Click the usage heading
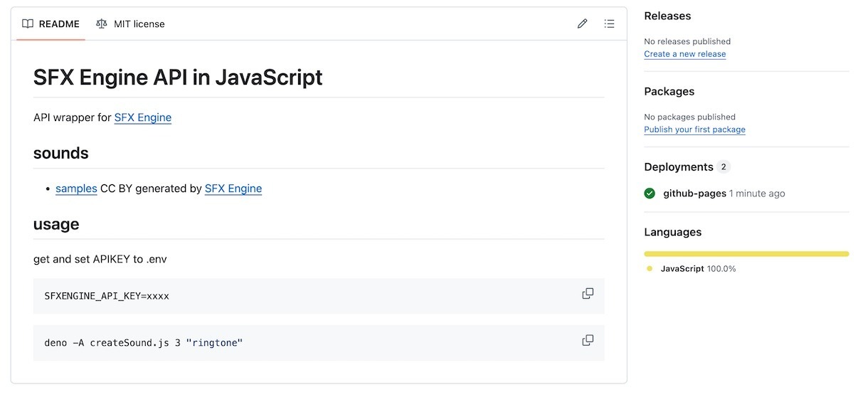The height and width of the screenshot is (397, 868). pyautogui.click(x=56, y=224)
